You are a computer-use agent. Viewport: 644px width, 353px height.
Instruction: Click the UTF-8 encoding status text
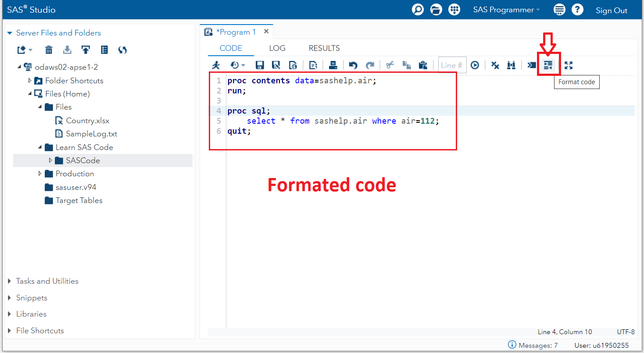coord(626,332)
